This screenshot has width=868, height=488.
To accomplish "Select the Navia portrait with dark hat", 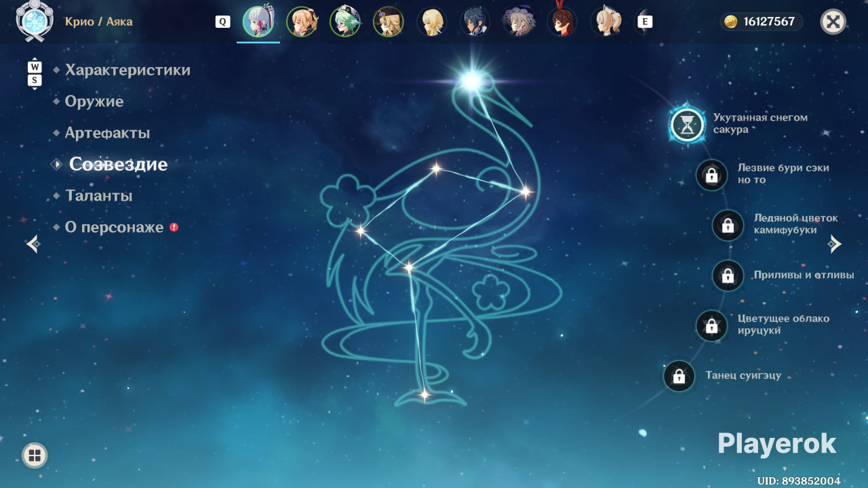I will [x=389, y=22].
